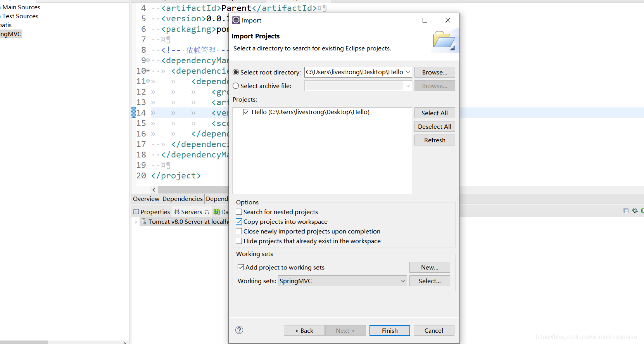Expand the Tomcat v8.0 Server tree node
Screen dimensions: 644x344
135,222
